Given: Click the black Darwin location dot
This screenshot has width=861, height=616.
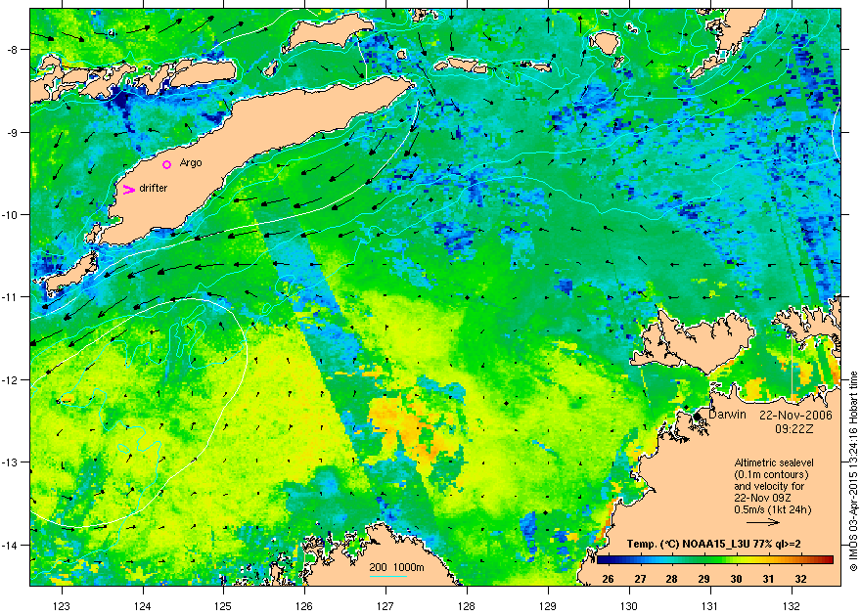Looking at the screenshot, I should pos(697,417).
